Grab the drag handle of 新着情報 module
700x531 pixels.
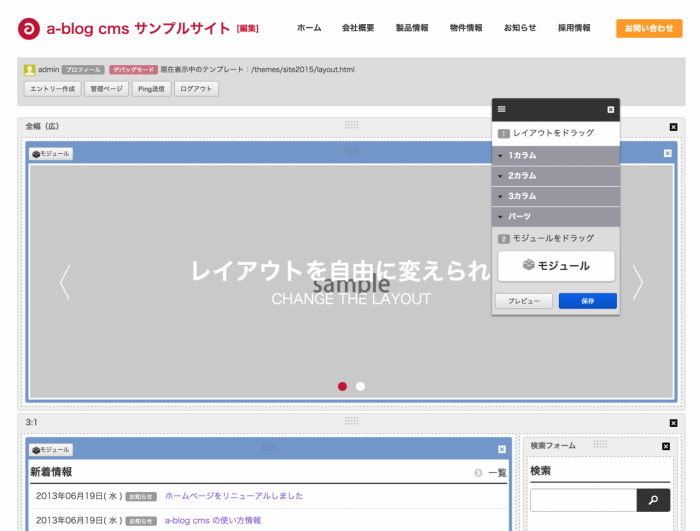pyautogui.click(x=269, y=447)
